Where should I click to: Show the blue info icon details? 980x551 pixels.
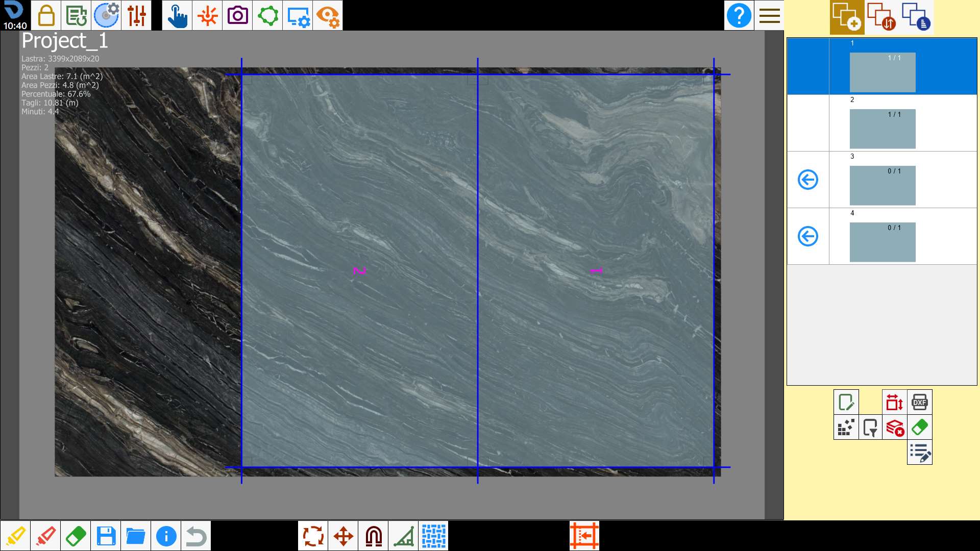tap(166, 536)
